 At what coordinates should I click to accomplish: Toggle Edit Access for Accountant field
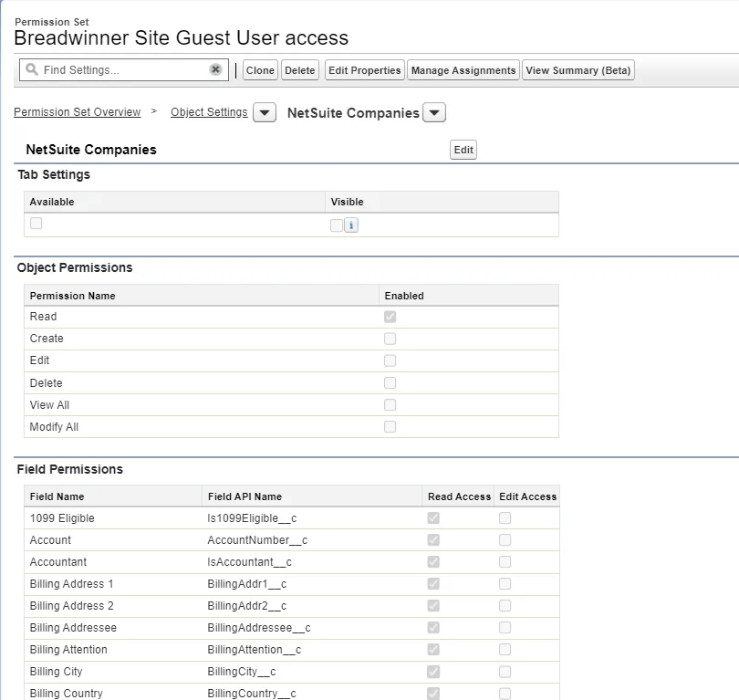click(505, 562)
